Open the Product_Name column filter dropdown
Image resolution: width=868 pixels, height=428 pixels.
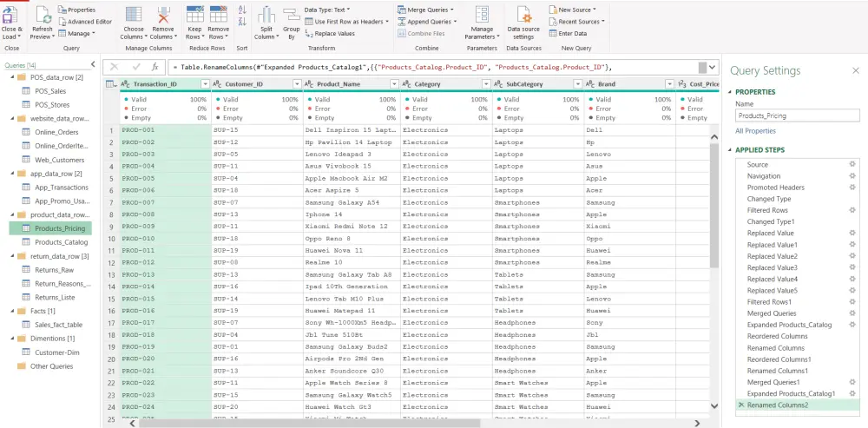(x=394, y=84)
